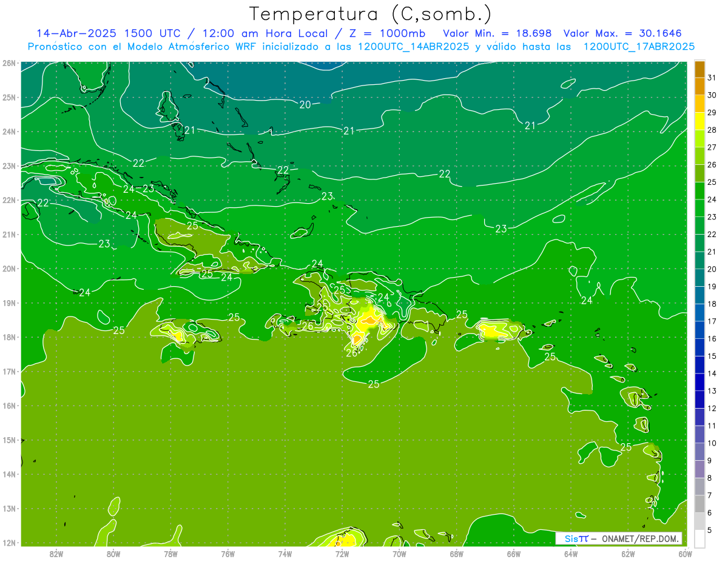Click the legend scale value "17"
728x562 pixels.
coord(712,321)
